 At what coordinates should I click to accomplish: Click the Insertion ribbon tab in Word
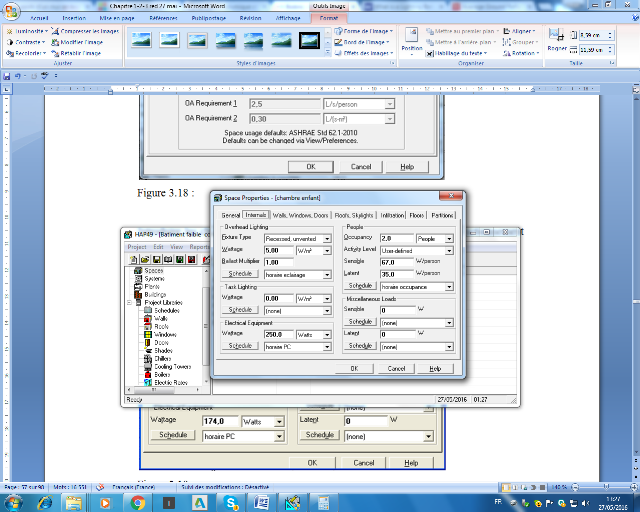tap(74, 18)
